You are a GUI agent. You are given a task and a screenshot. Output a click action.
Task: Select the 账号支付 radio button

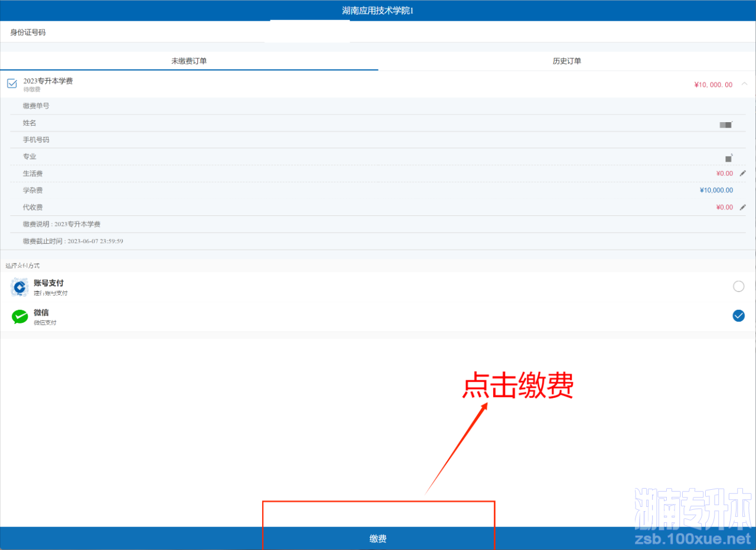coord(738,286)
